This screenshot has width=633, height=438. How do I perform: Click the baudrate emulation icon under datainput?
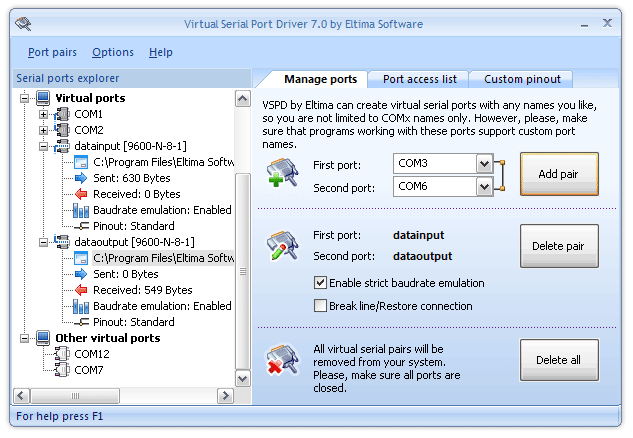pyautogui.click(x=81, y=210)
